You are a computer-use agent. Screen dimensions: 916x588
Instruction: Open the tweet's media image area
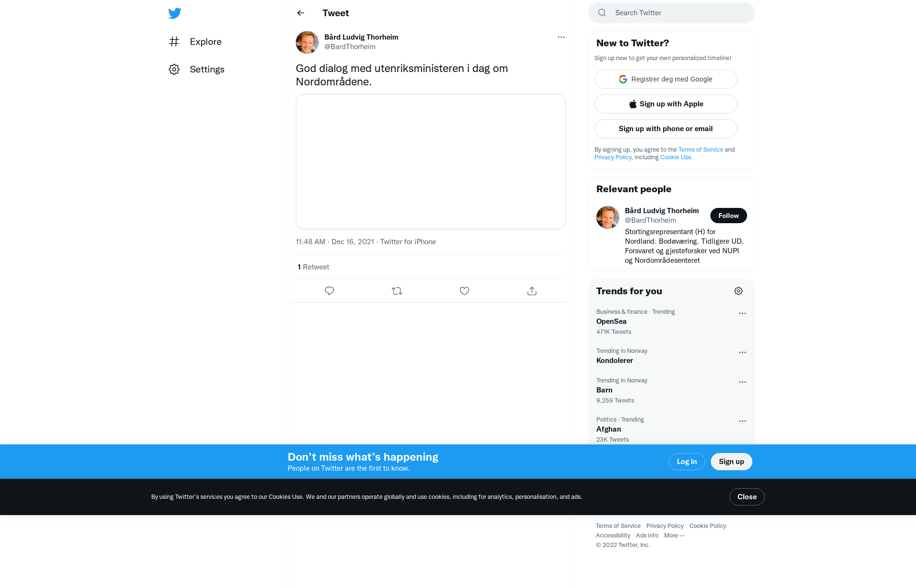point(431,162)
